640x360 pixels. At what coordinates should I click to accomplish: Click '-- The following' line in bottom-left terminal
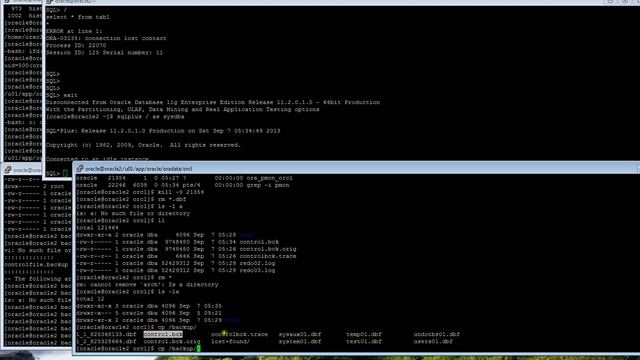point(38,279)
